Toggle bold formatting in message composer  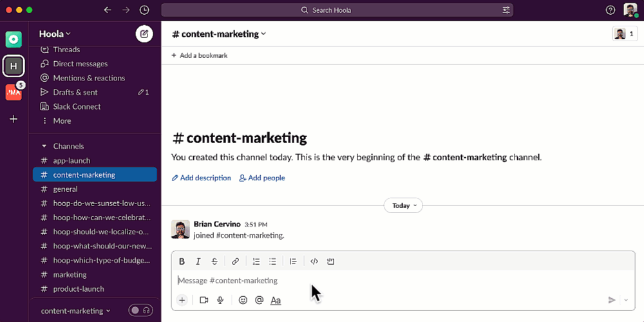pyautogui.click(x=182, y=261)
